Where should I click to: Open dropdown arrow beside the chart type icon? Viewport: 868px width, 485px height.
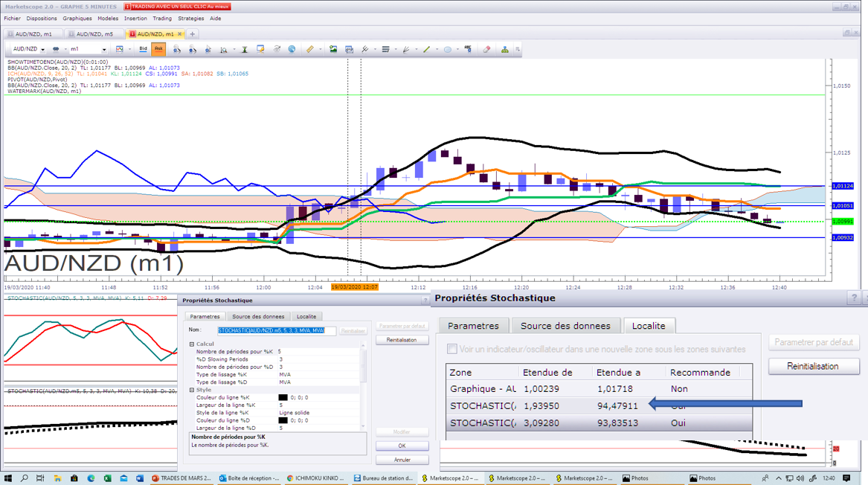coord(129,49)
